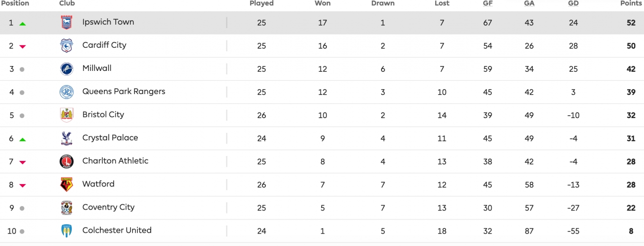Click the Charlton Athletic badge
The height and width of the screenshot is (246, 644).
[66, 161]
